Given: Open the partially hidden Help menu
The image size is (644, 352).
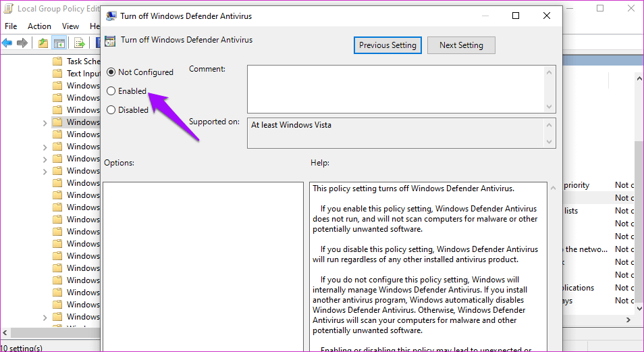Looking at the screenshot, I should tap(95, 26).
